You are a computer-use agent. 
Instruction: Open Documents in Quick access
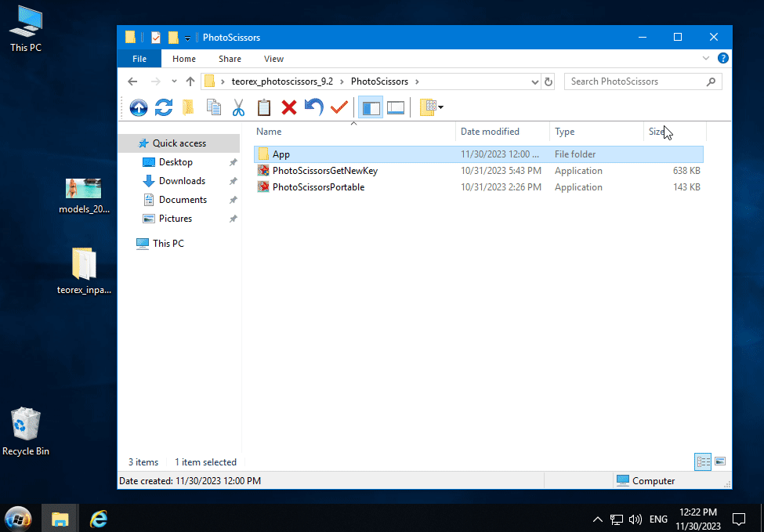click(x=183, y=200)
